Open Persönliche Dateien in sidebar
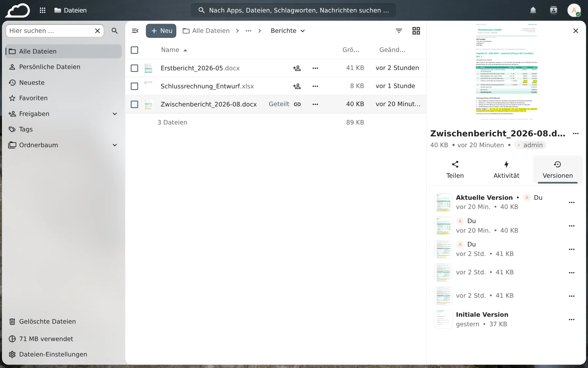 click(x=64, y=67)
